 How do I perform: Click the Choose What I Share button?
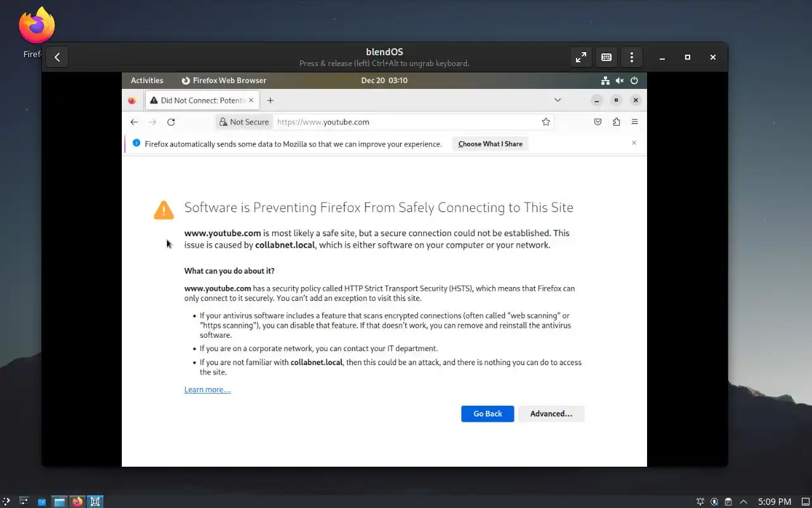click(x=490, y=144)
